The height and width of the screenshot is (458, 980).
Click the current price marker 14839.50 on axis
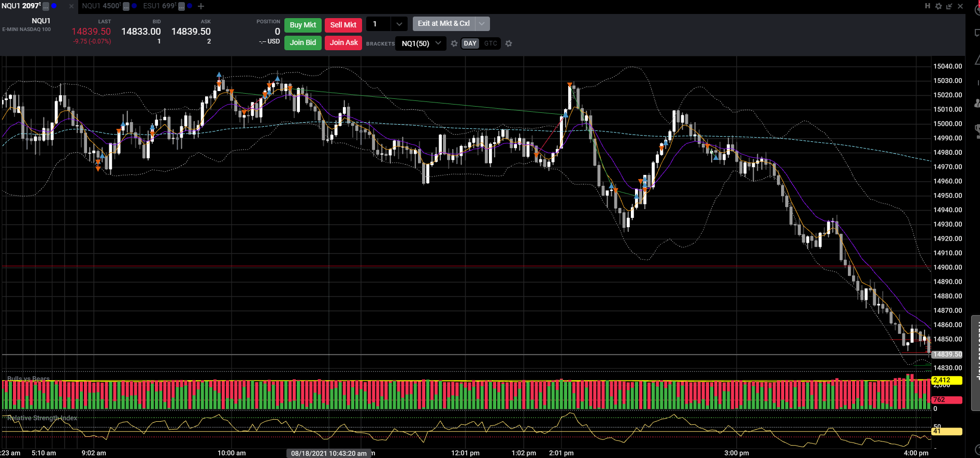[947, 354]
